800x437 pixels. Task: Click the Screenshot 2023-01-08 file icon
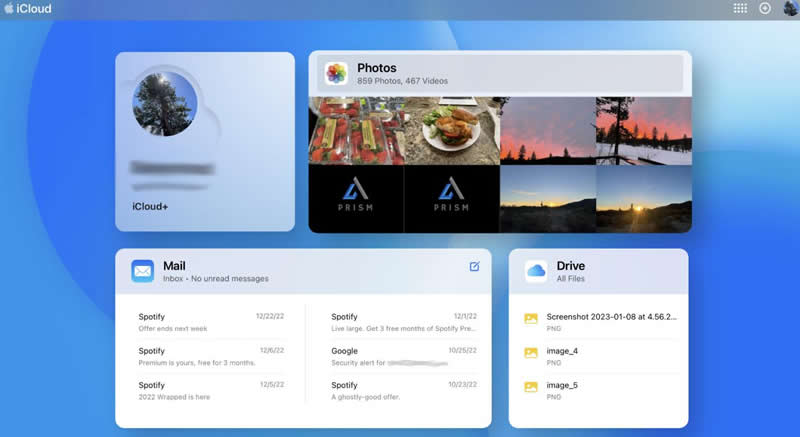click(x=531, y=319)
